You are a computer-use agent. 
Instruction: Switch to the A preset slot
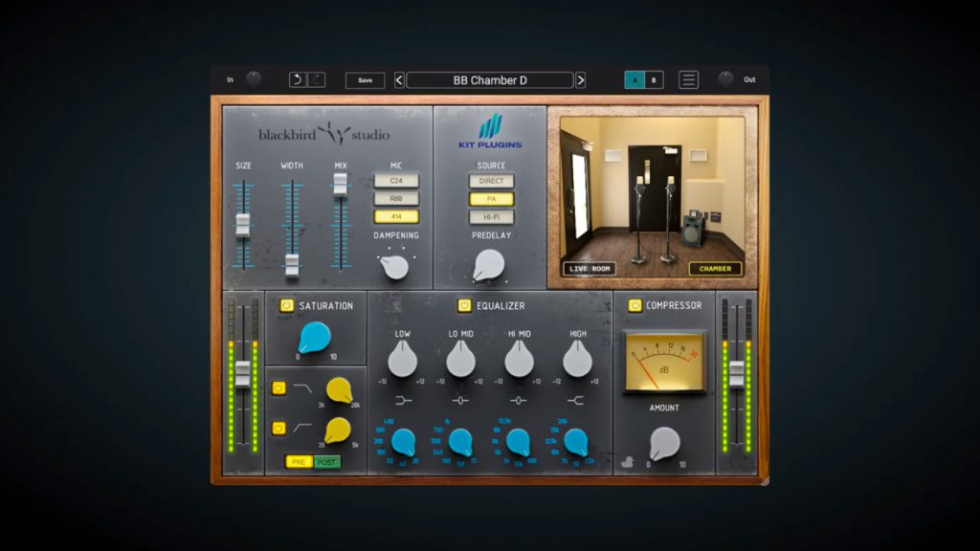point(635,80)
